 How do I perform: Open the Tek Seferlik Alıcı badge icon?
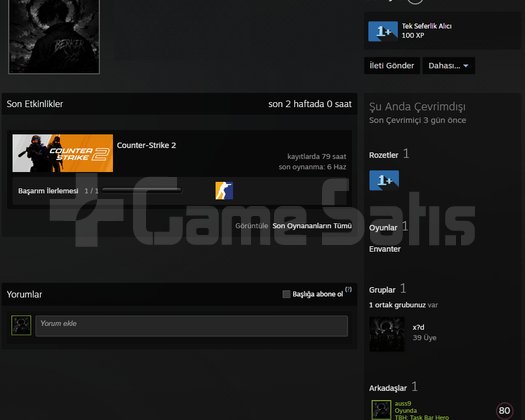click(383, 31)
